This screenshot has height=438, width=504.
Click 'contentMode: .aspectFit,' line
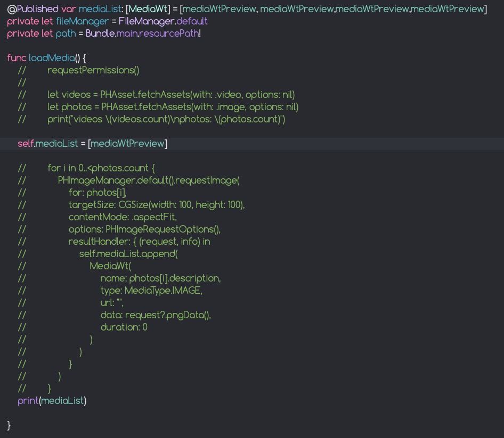[123, 217]
